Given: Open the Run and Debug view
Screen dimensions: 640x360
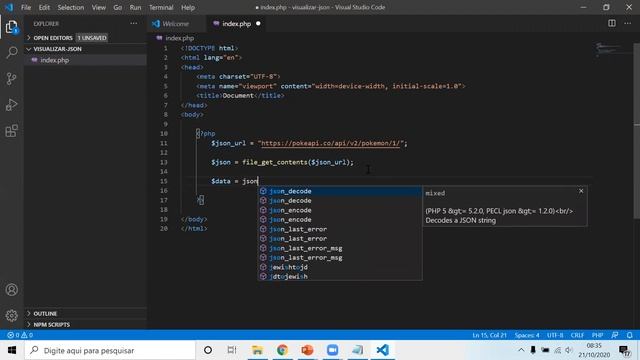Looking at the screenshot, I should 11,104.
